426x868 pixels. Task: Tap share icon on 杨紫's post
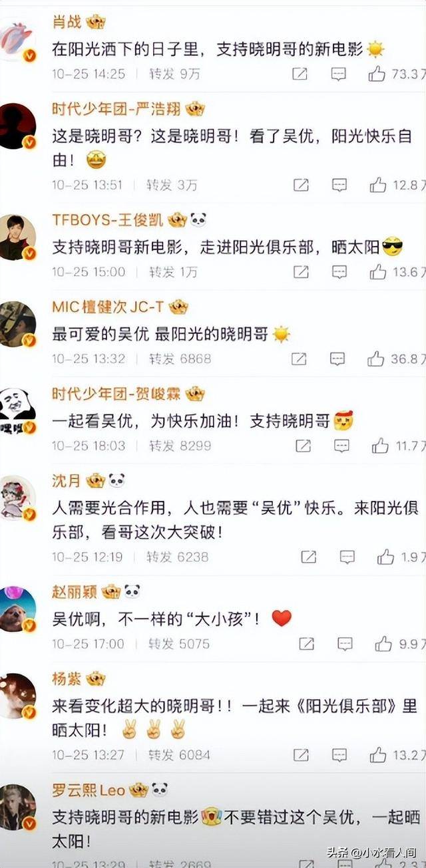coord(302,754)
